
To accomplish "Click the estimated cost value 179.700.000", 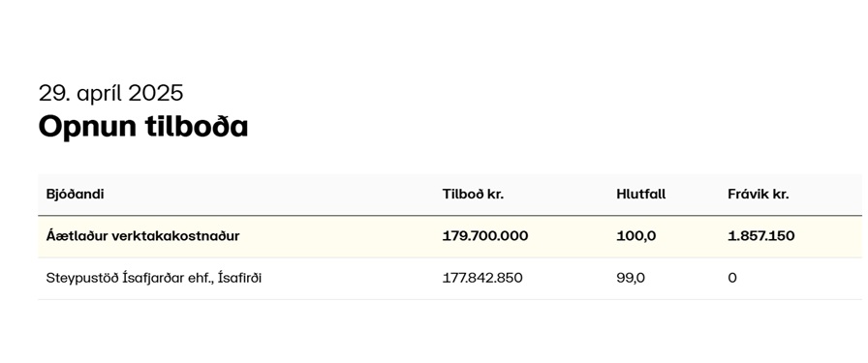I will click(485, 236).
